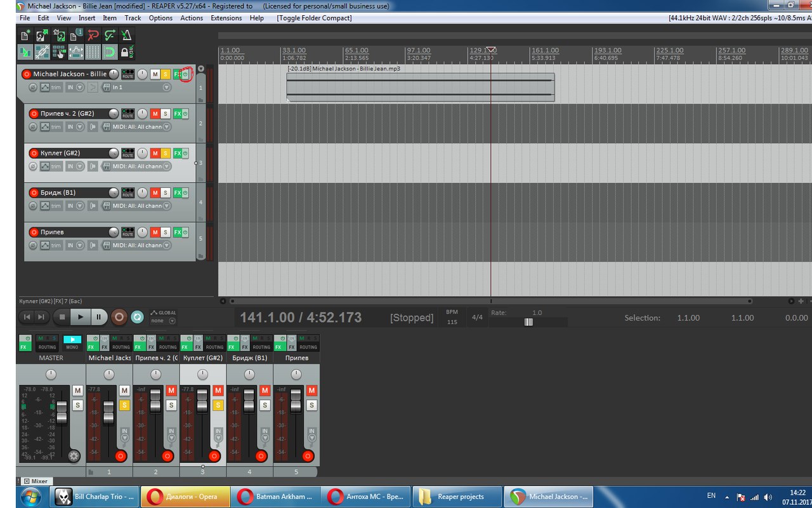Click the Redo toolbar icon
812x508 pixels.
point(110,36)
